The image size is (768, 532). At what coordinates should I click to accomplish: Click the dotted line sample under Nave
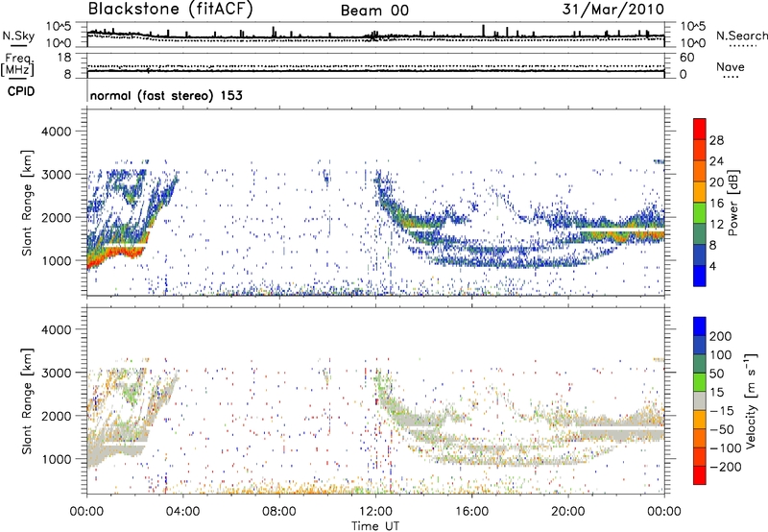[x=731, y=77]
